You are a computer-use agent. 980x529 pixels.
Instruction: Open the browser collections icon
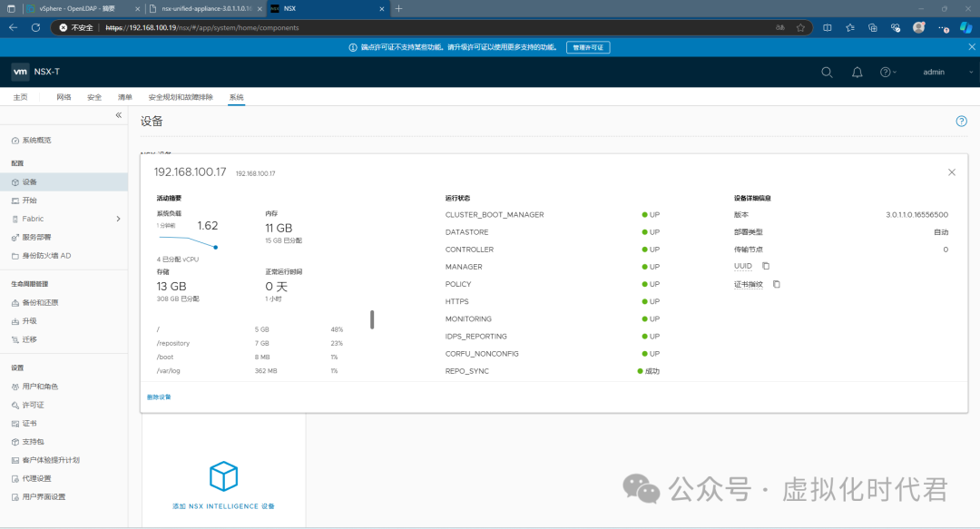pos(873,27)
